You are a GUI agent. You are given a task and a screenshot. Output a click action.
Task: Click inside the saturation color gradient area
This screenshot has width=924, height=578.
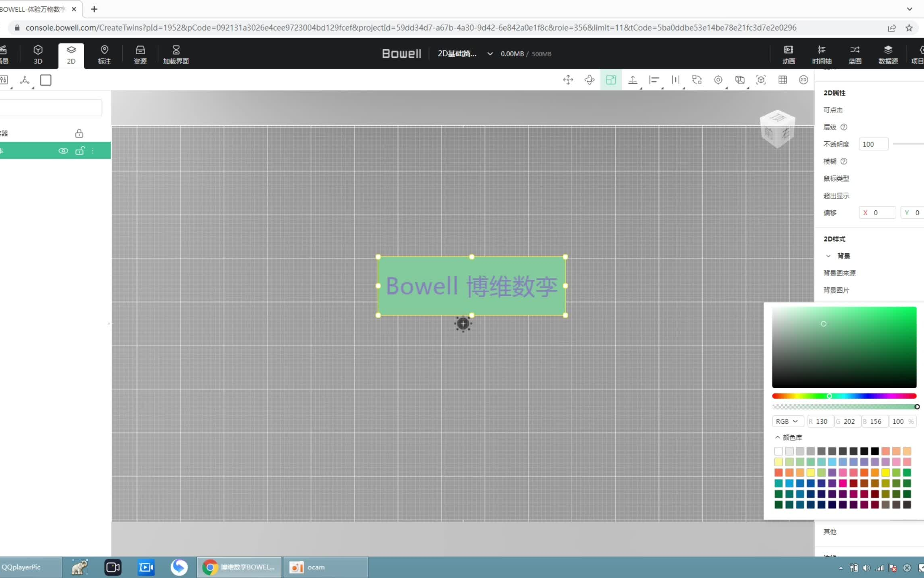point(844,347)
